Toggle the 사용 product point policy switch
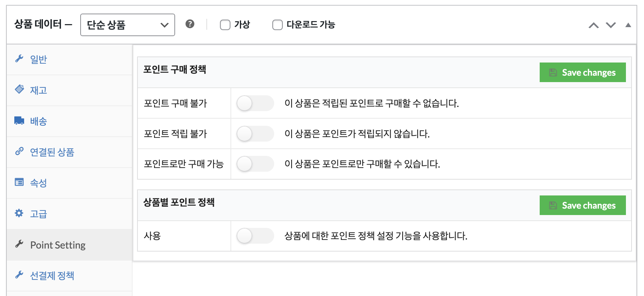The width and height of the screenshot is (644, 296). pos(255,236)
